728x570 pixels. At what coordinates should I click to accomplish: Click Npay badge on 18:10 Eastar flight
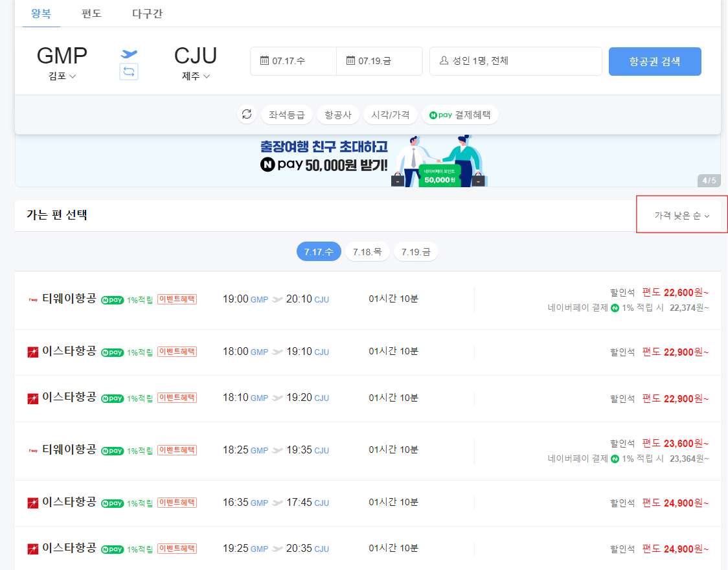click(112, 398)
